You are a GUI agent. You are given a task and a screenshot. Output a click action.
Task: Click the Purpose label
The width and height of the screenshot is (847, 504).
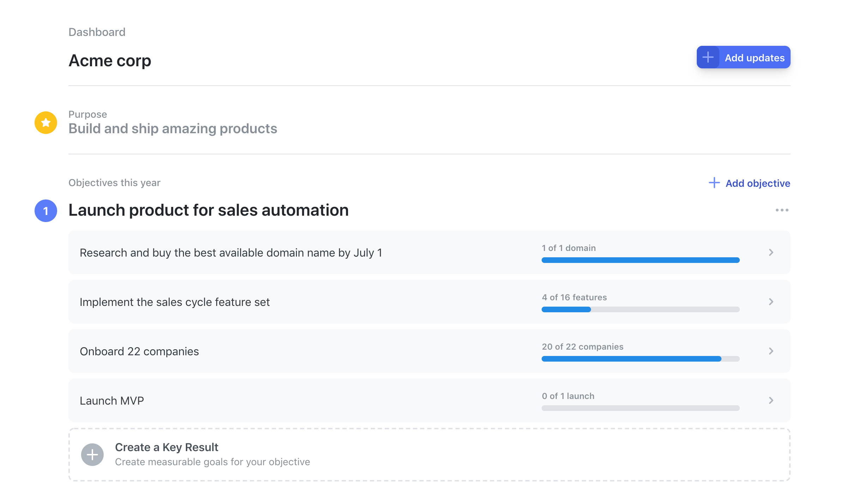point(87,114)
